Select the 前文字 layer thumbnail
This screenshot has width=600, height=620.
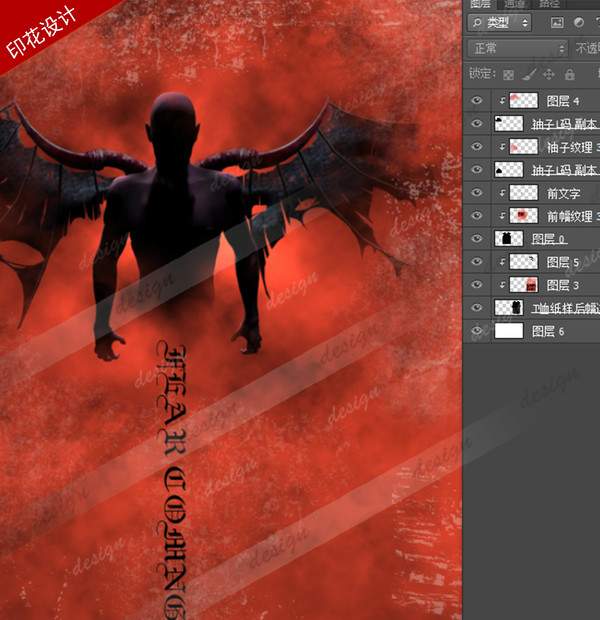pos(524,192)
